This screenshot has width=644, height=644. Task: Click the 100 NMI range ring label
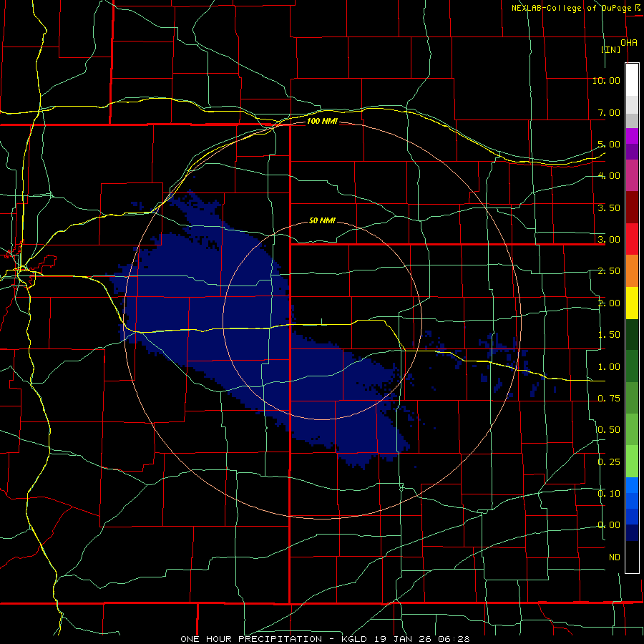pyautogui.click(x=322, y=121)
